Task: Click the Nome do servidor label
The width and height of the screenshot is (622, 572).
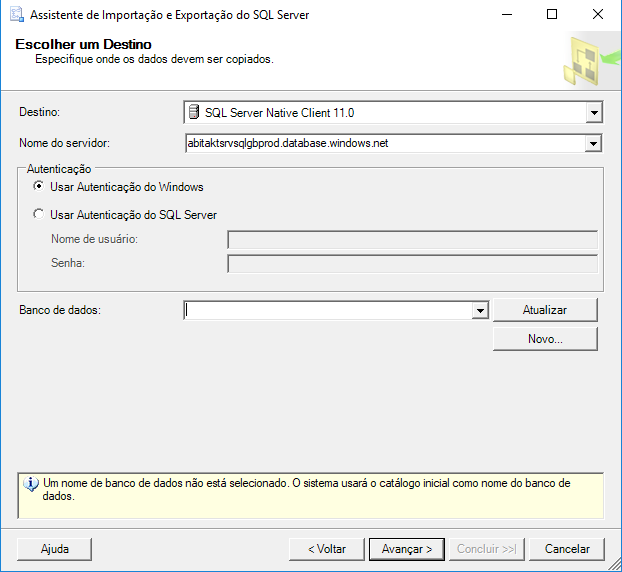Action: click(64, 143)
